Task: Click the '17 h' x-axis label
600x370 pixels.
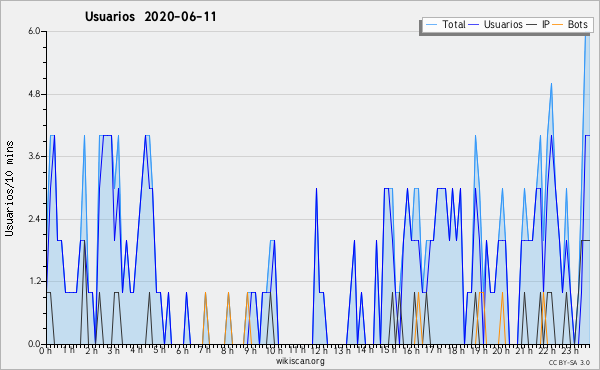Action: [433, 350]
